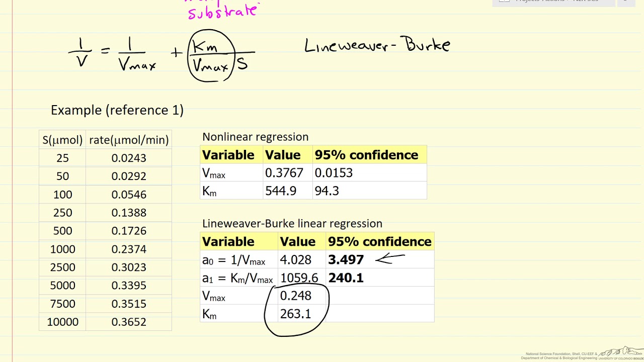Click substrate value 250 in data table
The height and width of the screenshot is (362, 644).
(x=62, y=213)
